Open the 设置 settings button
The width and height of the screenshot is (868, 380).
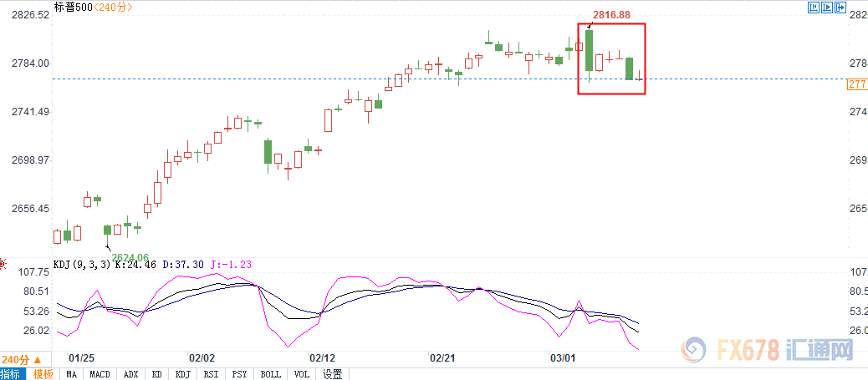coord(332,374)
